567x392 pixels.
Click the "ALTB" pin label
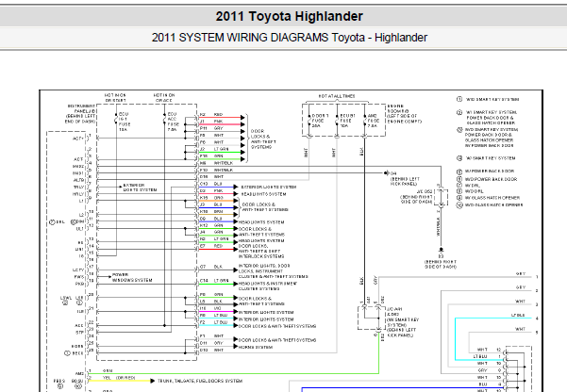tap(78, 180)
